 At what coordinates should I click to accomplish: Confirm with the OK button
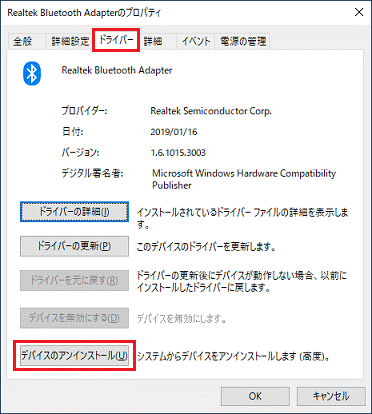[x=255, y=396]
